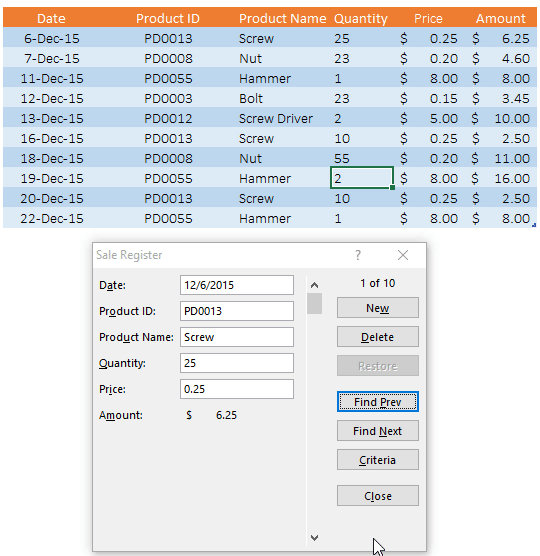Click the scrollbar up arrow
This screenshot has height=556, width=540.
(314, 285)
